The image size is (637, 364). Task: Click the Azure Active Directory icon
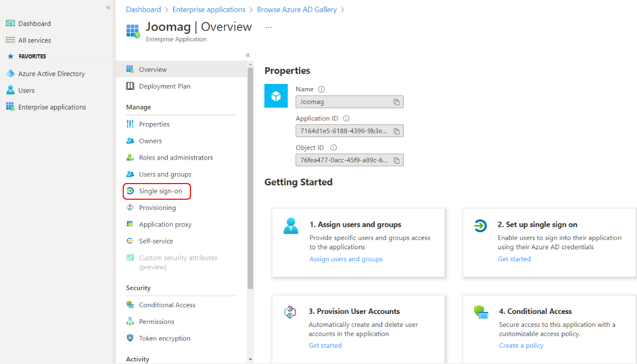[10, 74]
